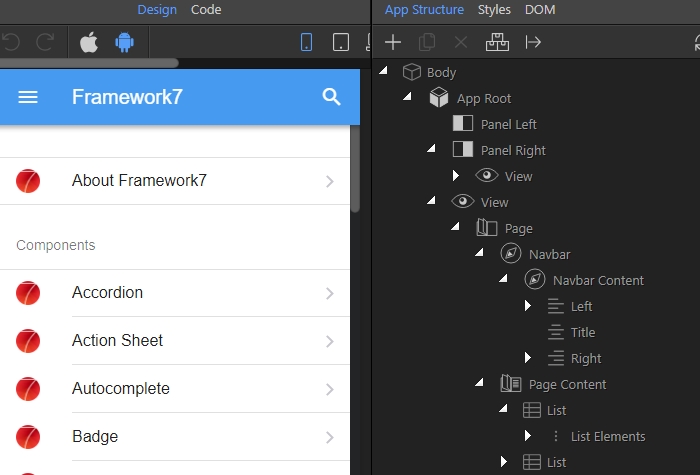
Task: Click the arrow-to-right collapse icon
Action: click(x=533, y=42)
